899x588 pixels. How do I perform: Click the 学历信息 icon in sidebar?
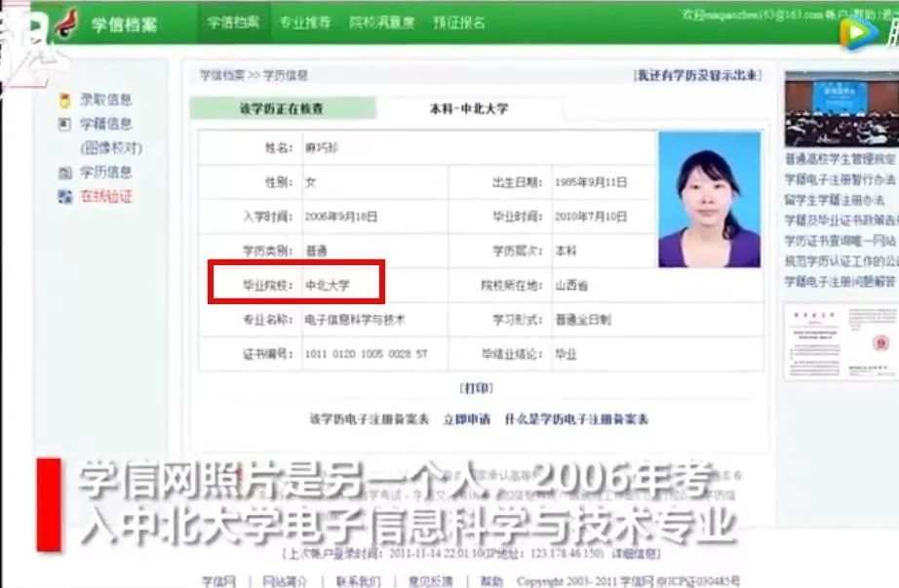(x=65, y=173)
